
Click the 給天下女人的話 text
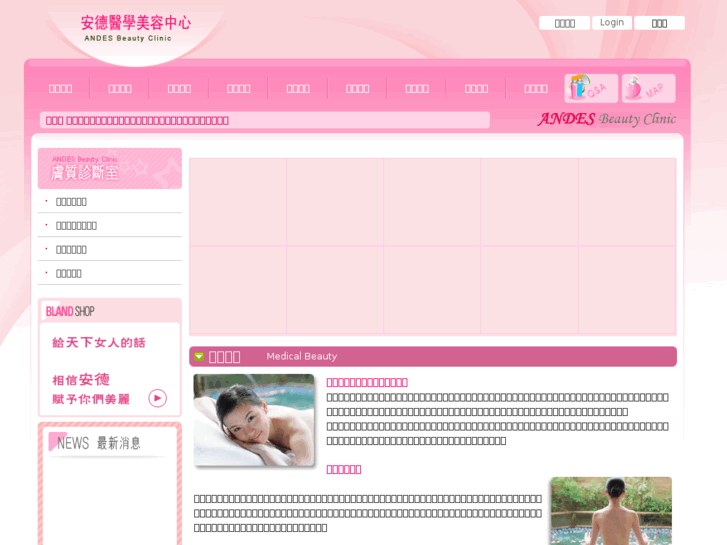99,343
